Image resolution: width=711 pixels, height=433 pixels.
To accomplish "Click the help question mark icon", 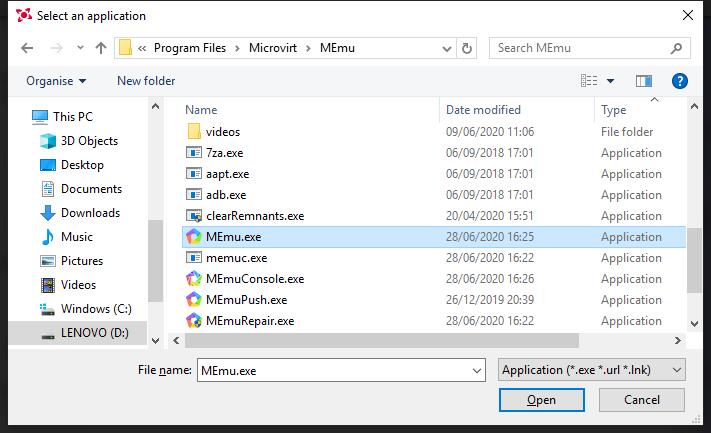I will (x=679, y=81).
